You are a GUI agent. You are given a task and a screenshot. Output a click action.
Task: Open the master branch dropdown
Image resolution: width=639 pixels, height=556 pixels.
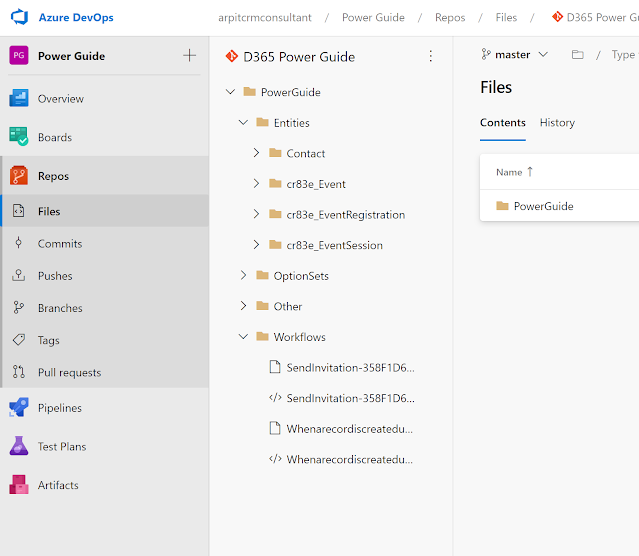coord(515,55)
